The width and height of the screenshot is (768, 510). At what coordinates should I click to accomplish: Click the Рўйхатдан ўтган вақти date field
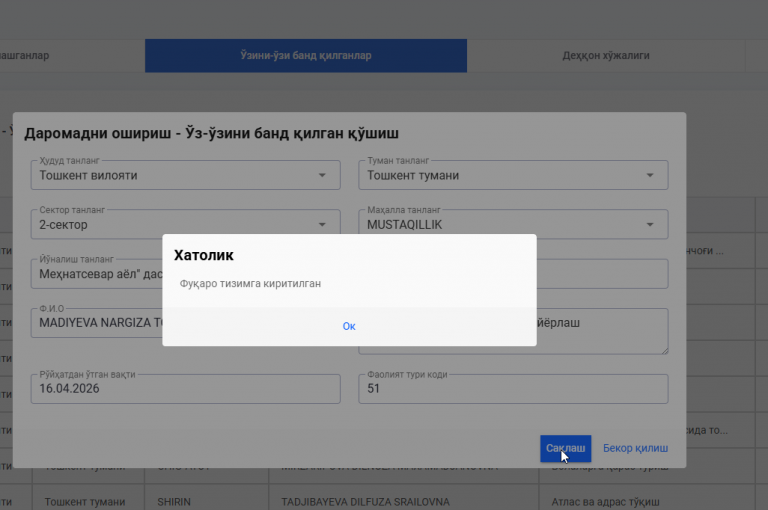(186, 389)
